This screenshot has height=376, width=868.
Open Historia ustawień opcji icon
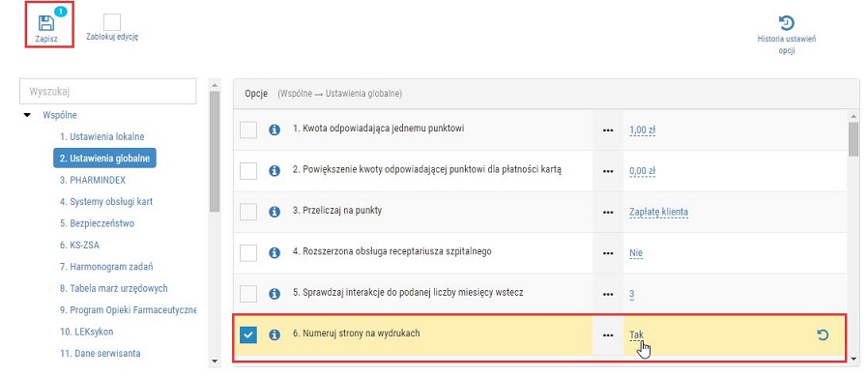point(786,22)
